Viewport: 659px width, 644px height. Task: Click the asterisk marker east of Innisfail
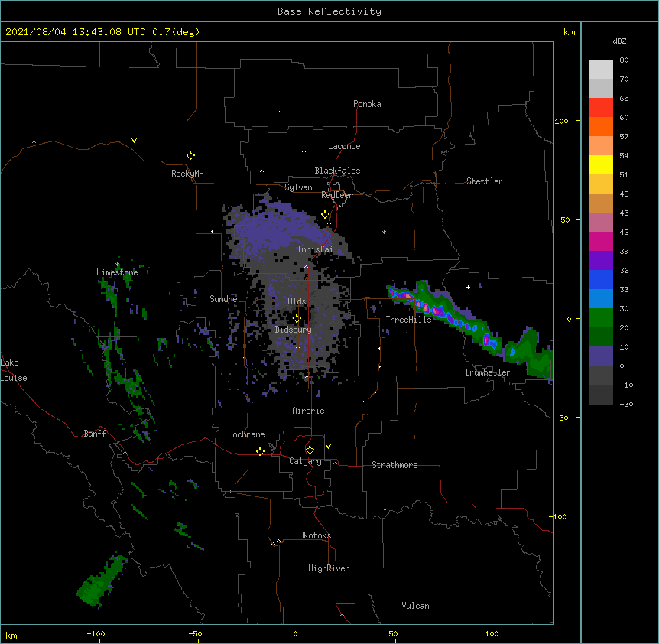(384, 232)
